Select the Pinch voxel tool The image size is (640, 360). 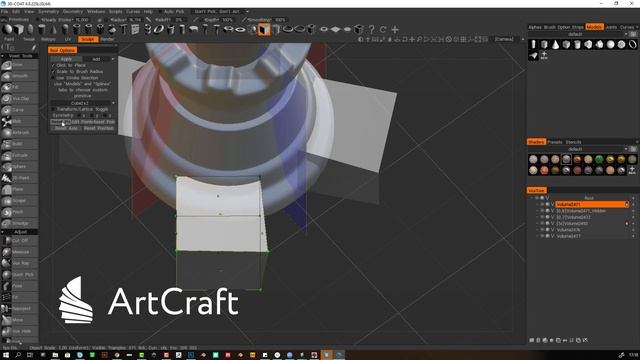tap(20, 212)
